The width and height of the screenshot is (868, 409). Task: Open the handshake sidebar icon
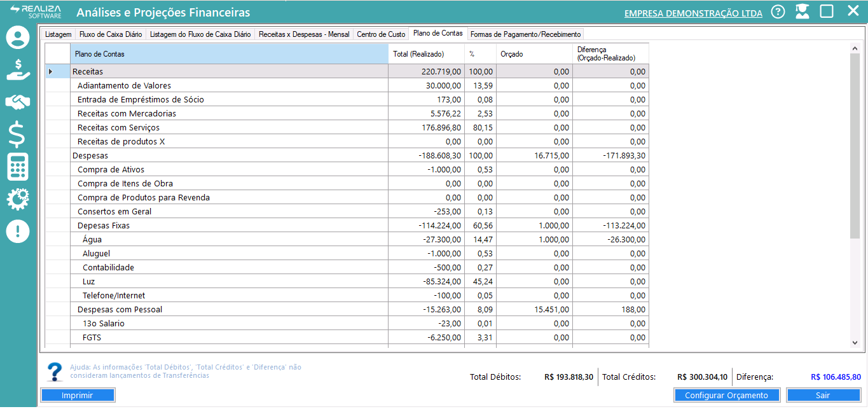point(18,102)
